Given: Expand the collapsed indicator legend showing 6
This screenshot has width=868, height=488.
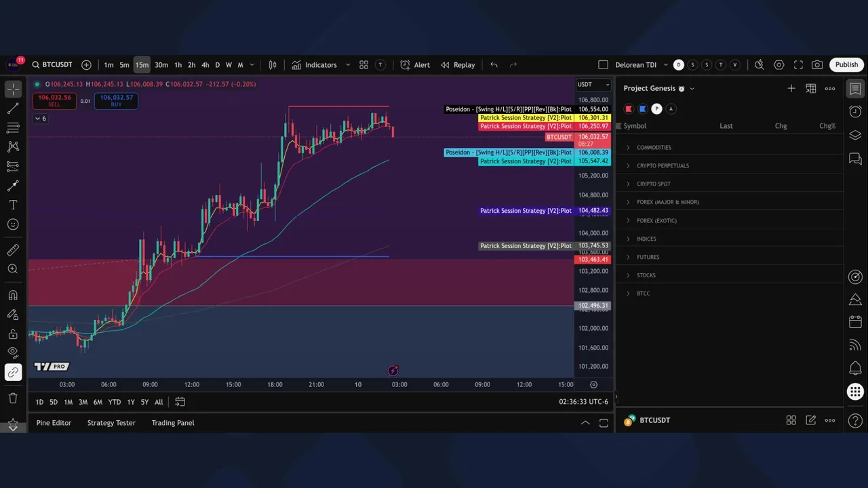Looking at the screenshot, I should tap(41, 119).
